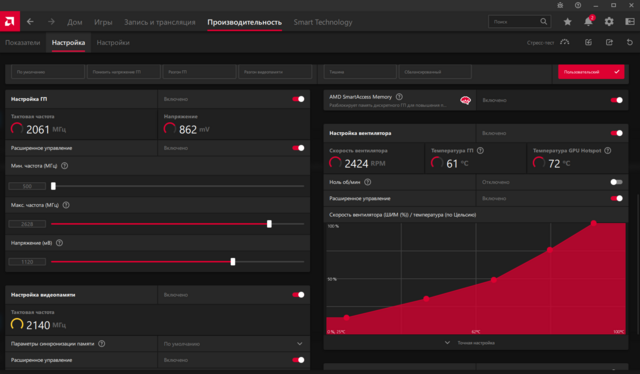Click the fan curve point on 50% line
640x374 pixels.
(x=494, y=280)
